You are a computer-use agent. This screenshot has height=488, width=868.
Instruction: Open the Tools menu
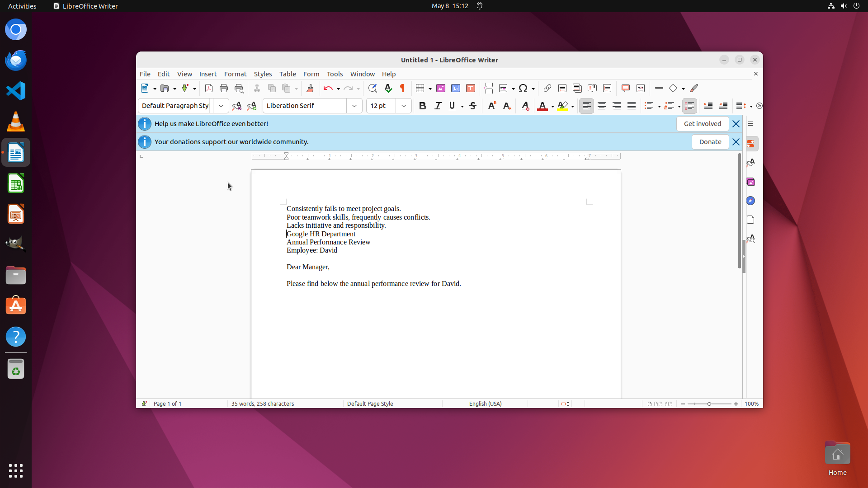(335, 74)
